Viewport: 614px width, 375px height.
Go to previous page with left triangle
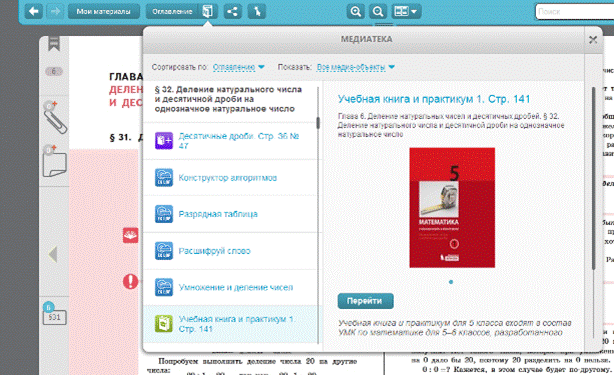[53, 254]
